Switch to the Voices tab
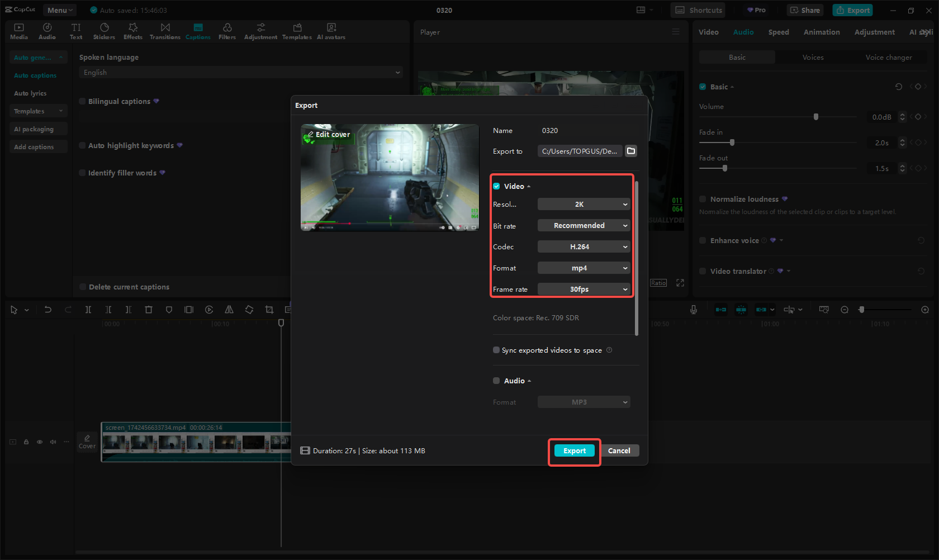Viewport: 939px width, 560px height. 813,57
